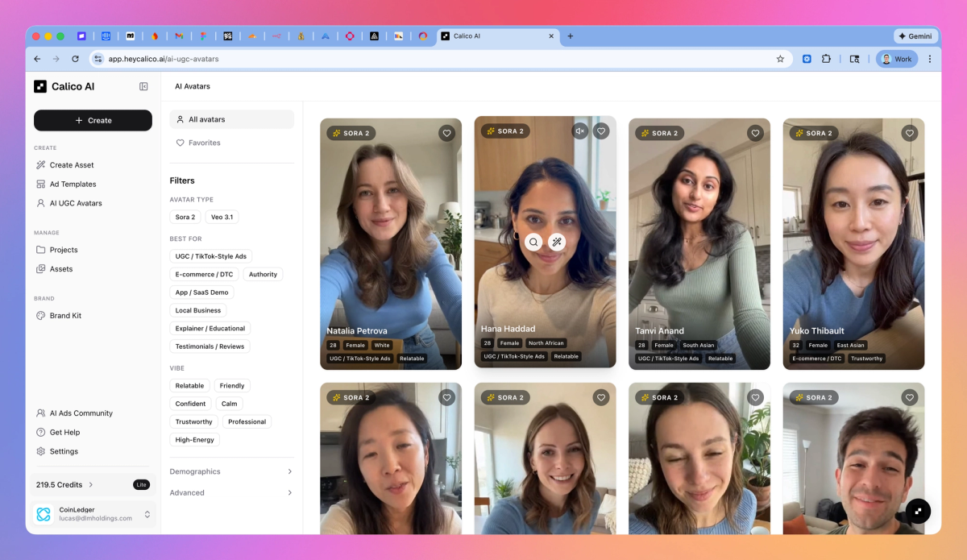
Task: Toggle Explainer / Educational filter
Action: [x=210, y=329]
